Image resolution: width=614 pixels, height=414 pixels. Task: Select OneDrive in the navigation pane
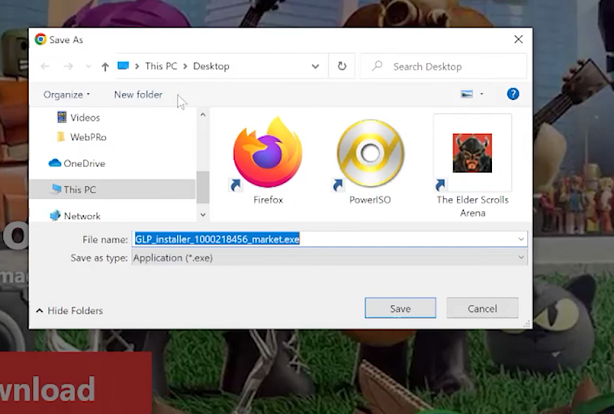point(84,163)
